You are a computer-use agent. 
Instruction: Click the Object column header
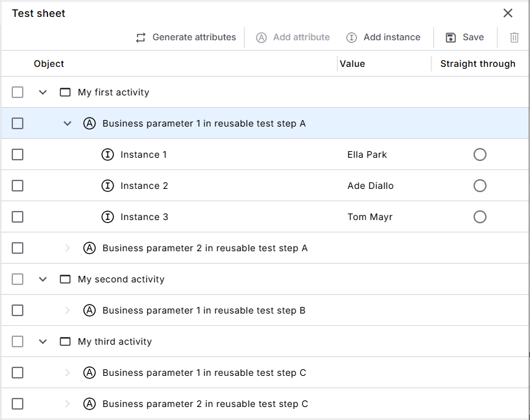49,64
